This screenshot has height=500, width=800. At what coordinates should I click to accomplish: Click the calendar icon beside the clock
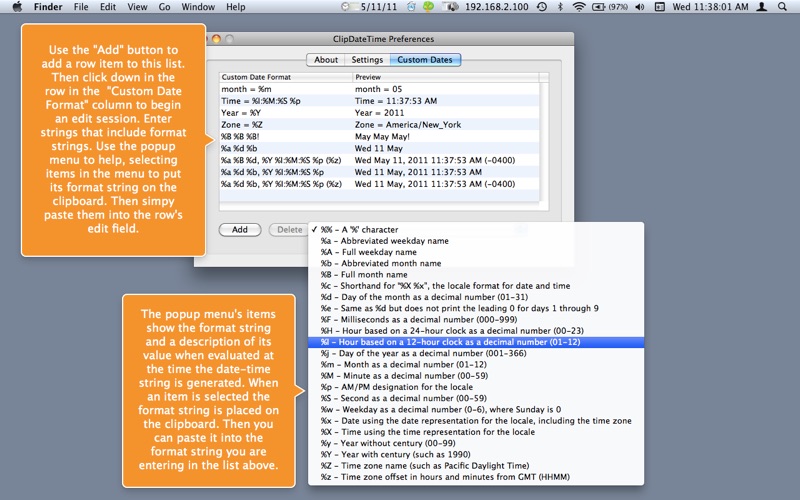660,7
